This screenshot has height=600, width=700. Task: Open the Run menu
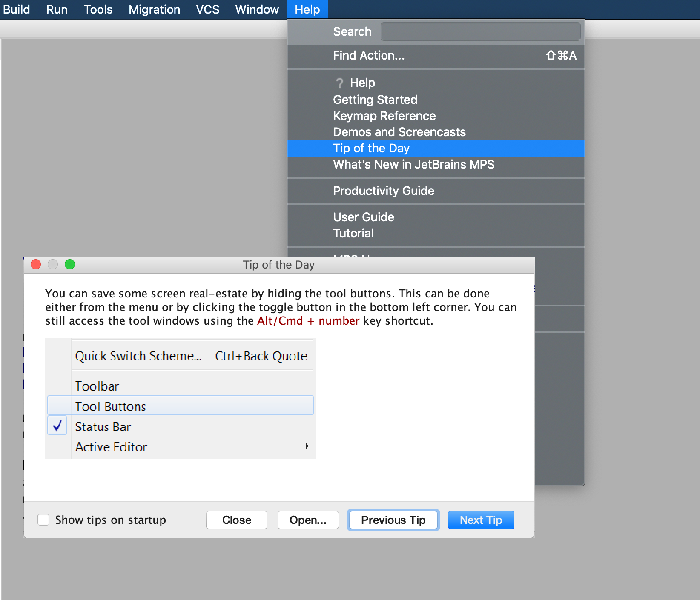tap(57, 9)
